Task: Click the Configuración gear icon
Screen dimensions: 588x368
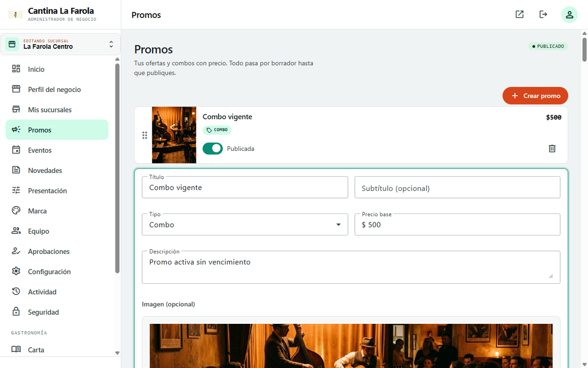Action: pyautogui.click(x=16, y=271)
